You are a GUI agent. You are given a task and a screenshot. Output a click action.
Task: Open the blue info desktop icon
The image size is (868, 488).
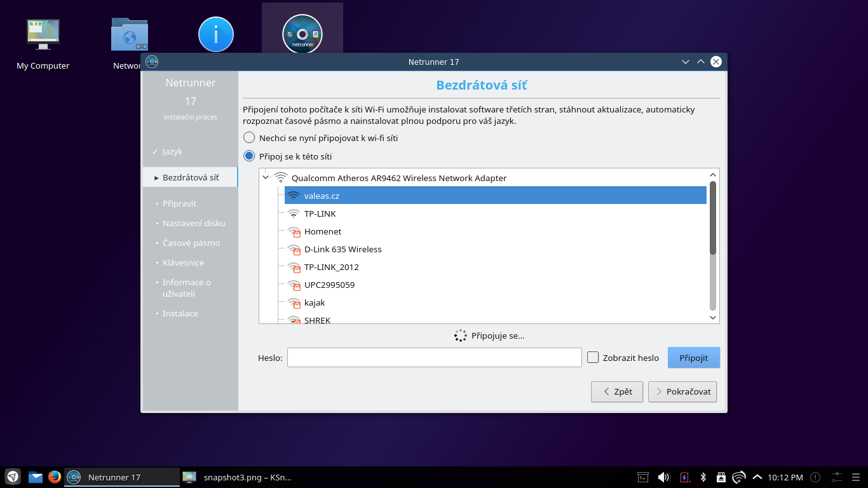(x=216, y=34)
